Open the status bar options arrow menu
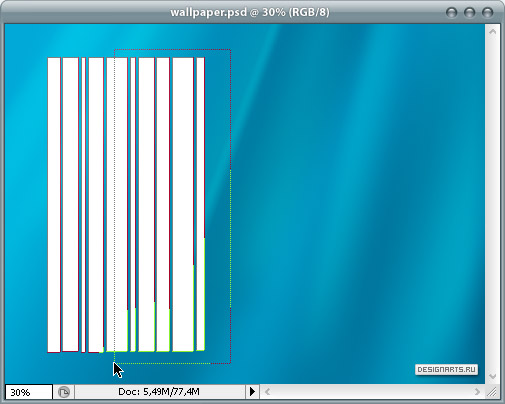 [252, 391]
